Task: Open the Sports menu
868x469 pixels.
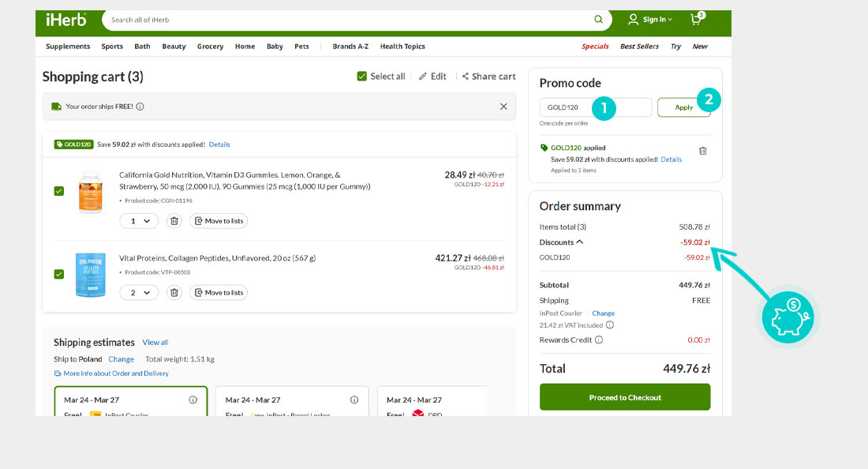Action: (112, 47)
